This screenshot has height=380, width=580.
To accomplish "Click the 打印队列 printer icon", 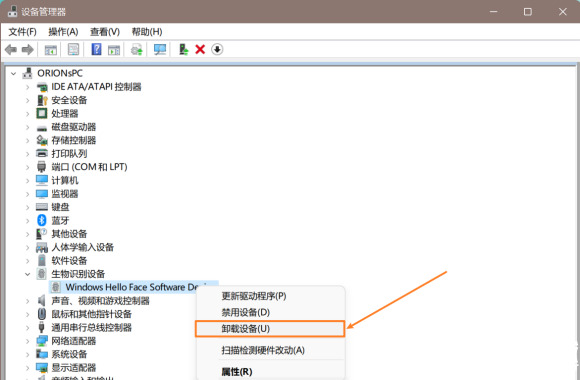I will 42,154.
